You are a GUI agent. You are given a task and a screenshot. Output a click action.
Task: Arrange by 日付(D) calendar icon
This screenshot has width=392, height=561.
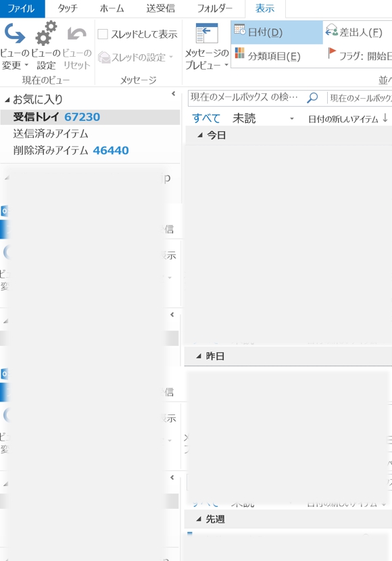[x=240, y=30]
